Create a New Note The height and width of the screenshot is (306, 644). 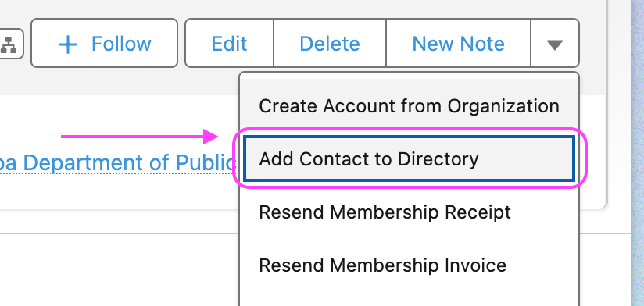tap(458, 43)
